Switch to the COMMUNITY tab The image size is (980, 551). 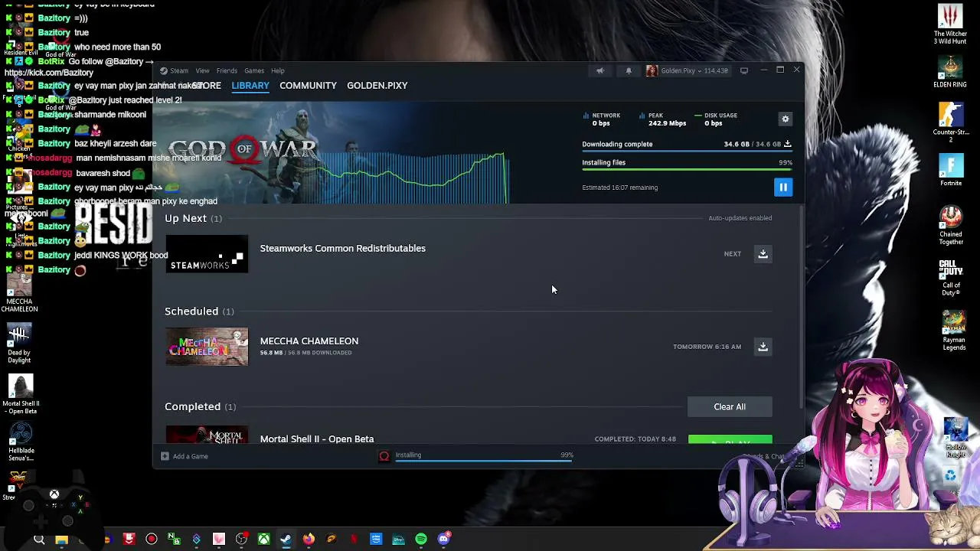pos(308,86)
